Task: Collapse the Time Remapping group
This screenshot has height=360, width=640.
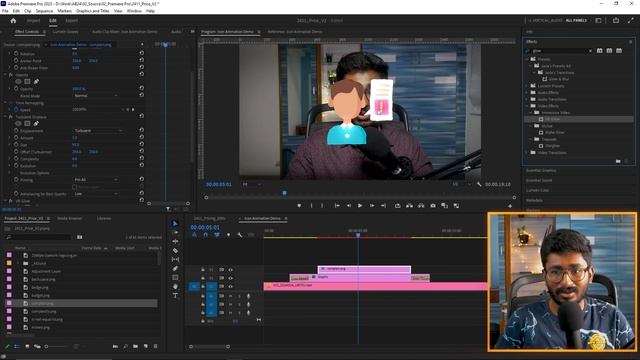Action: 6,103
